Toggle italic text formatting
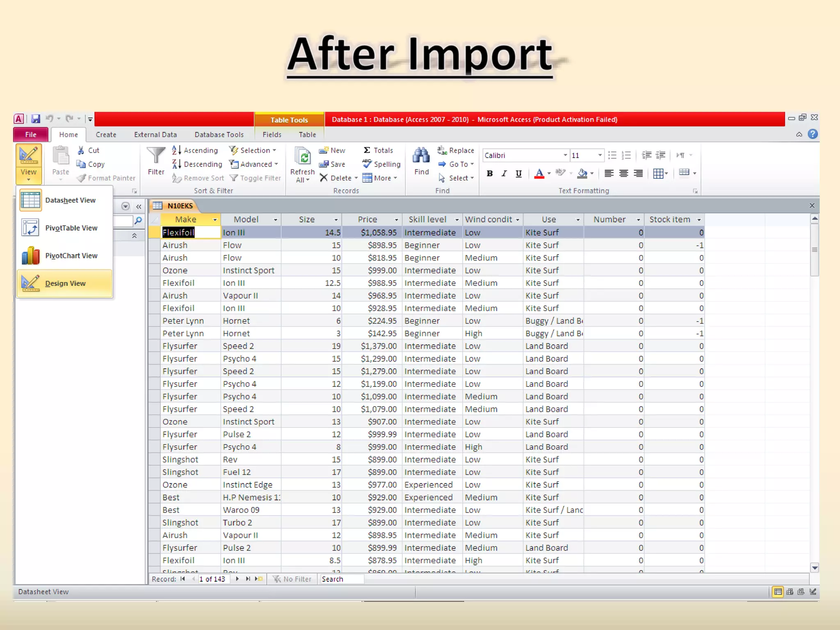The width and height of the screenshot is (840, 630). pyautogui.click(x=504, y=173)
